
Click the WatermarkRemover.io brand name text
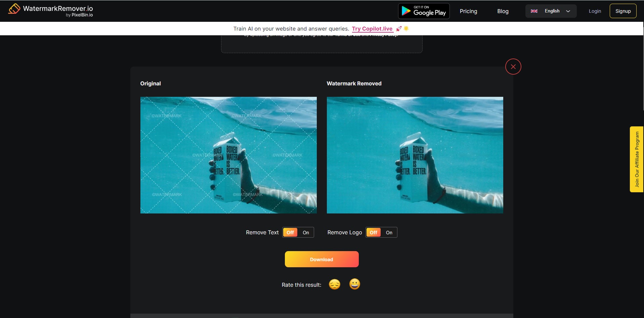click(x=58, y=8)
